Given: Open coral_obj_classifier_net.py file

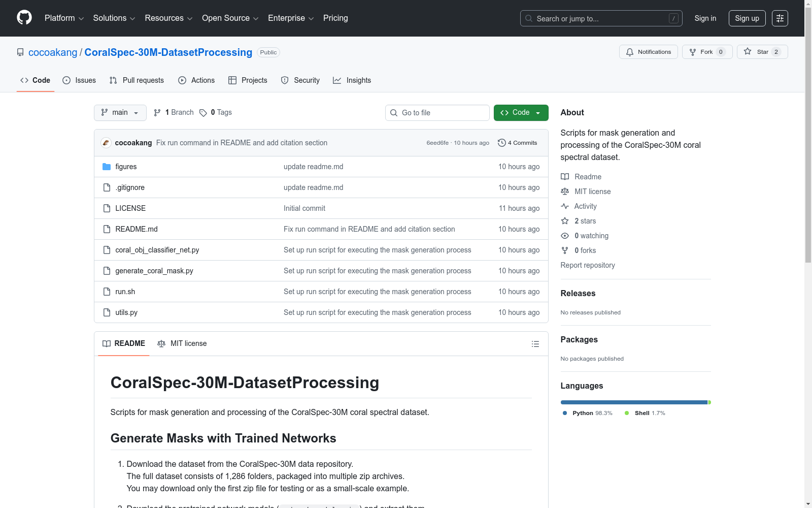Looking at the screenshot, I should pyautogui.click(x=157, y=250).
